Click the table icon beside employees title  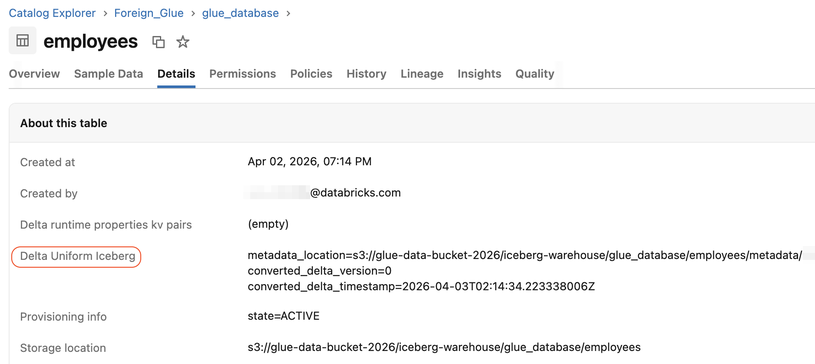tap(22, 41)
